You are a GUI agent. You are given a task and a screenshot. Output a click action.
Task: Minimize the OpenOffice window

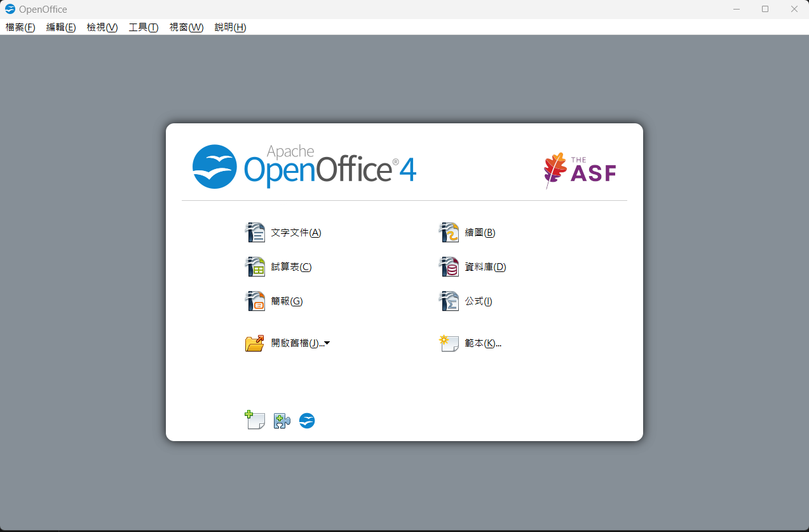737,9
